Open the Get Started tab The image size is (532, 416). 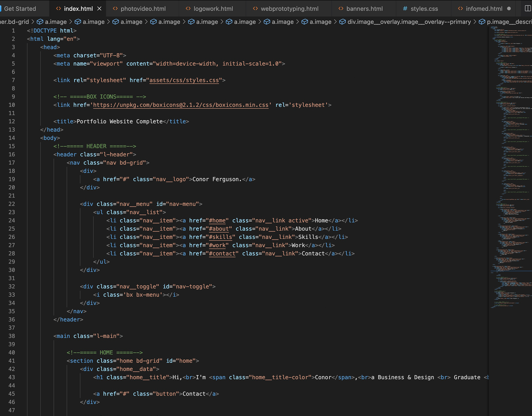coord(20,9)
